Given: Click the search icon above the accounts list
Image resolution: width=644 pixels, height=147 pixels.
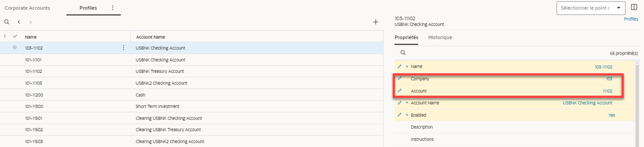Looking at the screenshot, I should click(6, 22).
